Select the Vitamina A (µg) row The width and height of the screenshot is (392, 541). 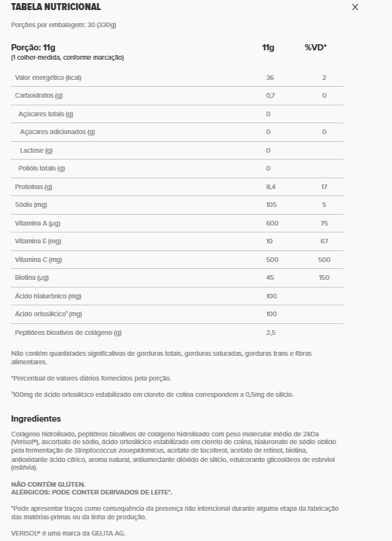tap(177, 223)
